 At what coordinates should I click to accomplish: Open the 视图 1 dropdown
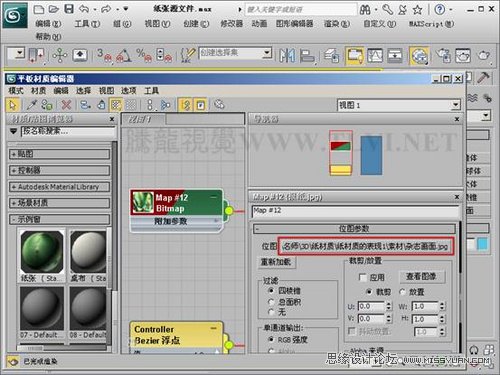455,105
